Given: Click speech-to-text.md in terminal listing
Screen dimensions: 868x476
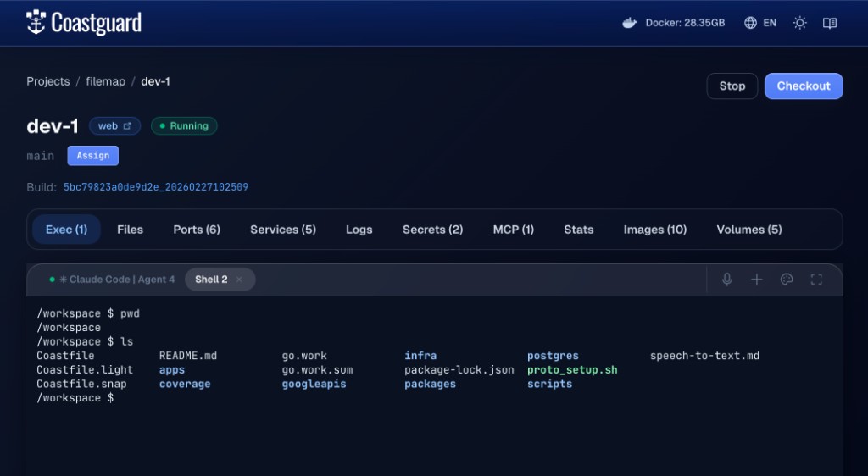Looking at the screenshot, I should [x=704, y=356].
